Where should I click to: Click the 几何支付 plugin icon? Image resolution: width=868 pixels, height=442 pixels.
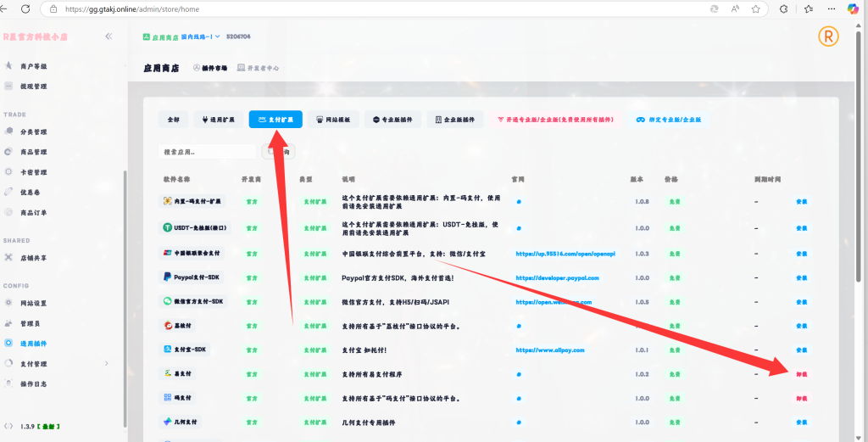tap(168, 422)
